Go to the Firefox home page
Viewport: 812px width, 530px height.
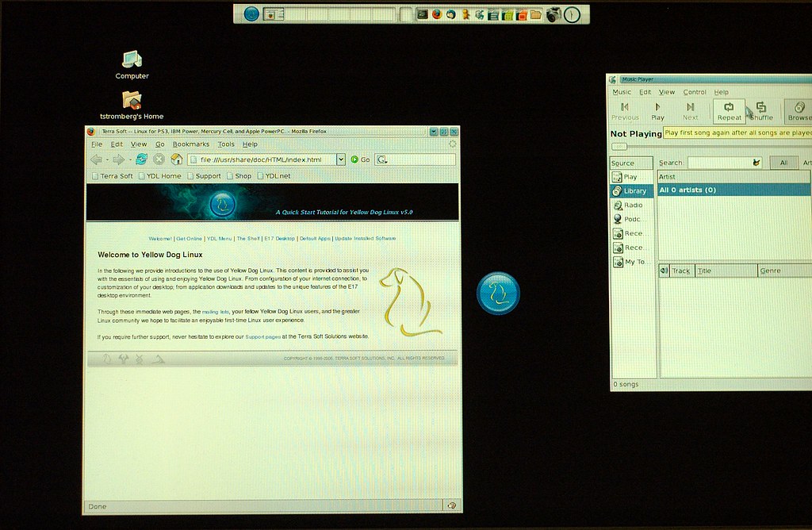click(177, 159)
